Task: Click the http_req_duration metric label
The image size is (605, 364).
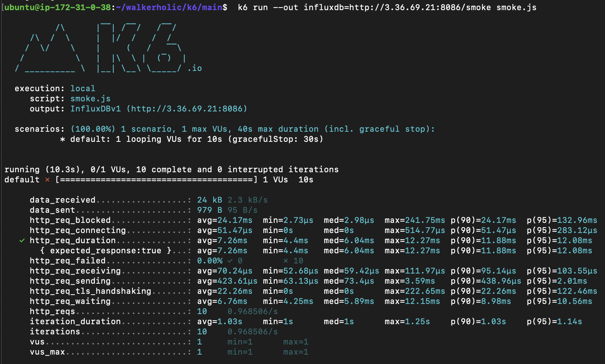Action: point(73,241)
